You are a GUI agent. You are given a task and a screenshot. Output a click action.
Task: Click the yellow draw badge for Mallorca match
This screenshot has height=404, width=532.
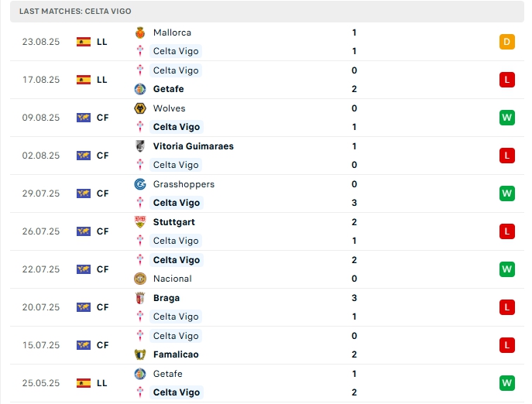point(507,42)
